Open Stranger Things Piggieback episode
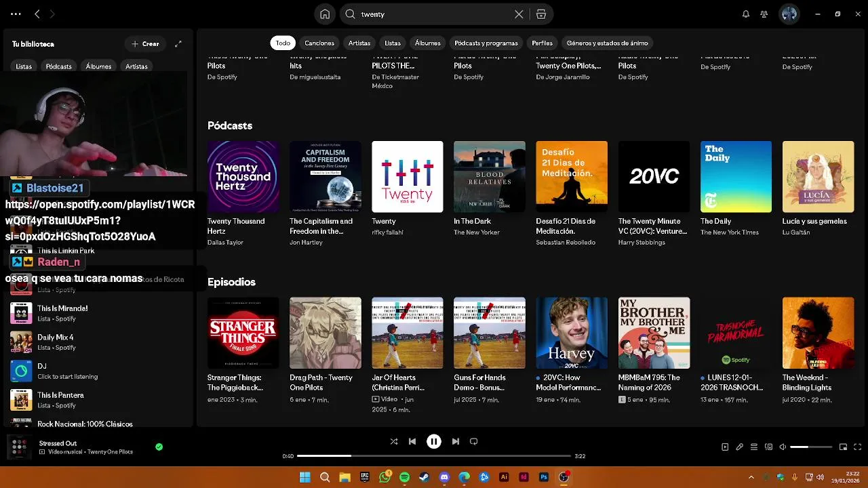 [243, 333]
